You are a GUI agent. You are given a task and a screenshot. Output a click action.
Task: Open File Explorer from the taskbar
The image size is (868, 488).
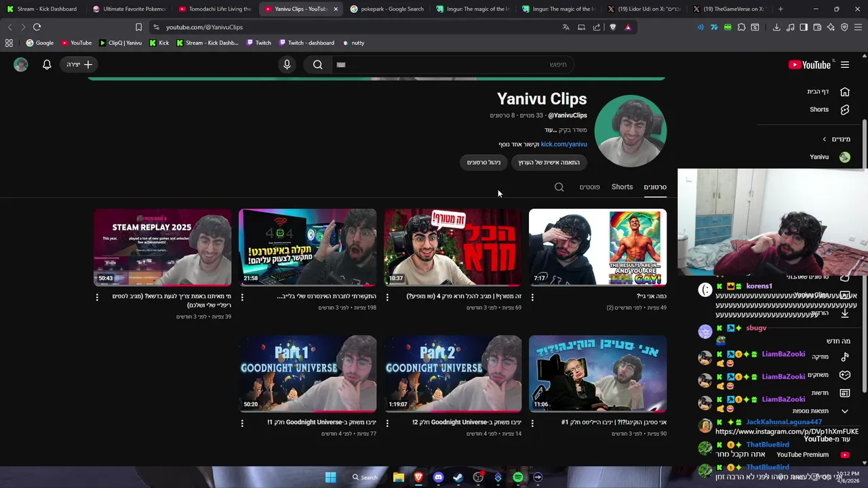(399, 477)
